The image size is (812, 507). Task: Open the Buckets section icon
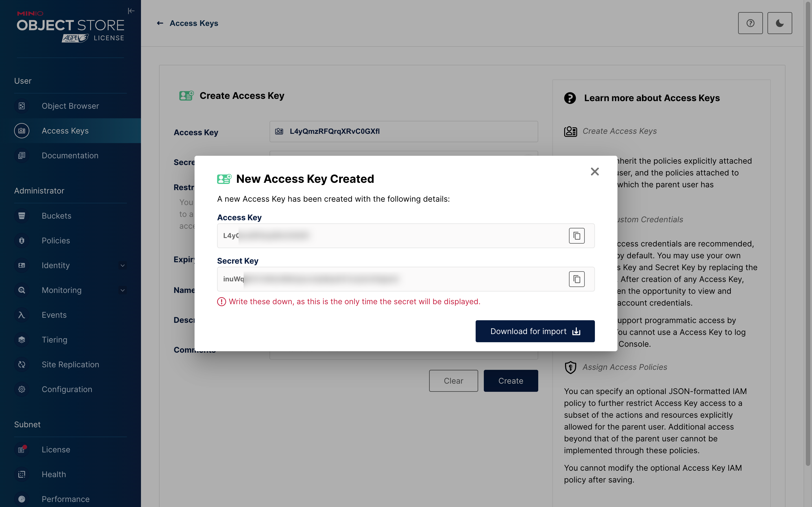pyautogui.click(x=22, y=215)
